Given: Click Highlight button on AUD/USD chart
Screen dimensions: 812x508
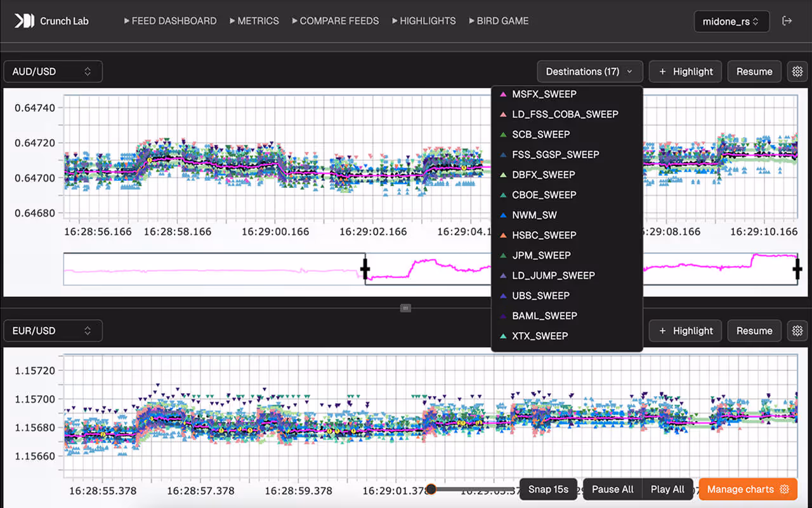Looking at the screenshot, I should (x=686, y=72).
